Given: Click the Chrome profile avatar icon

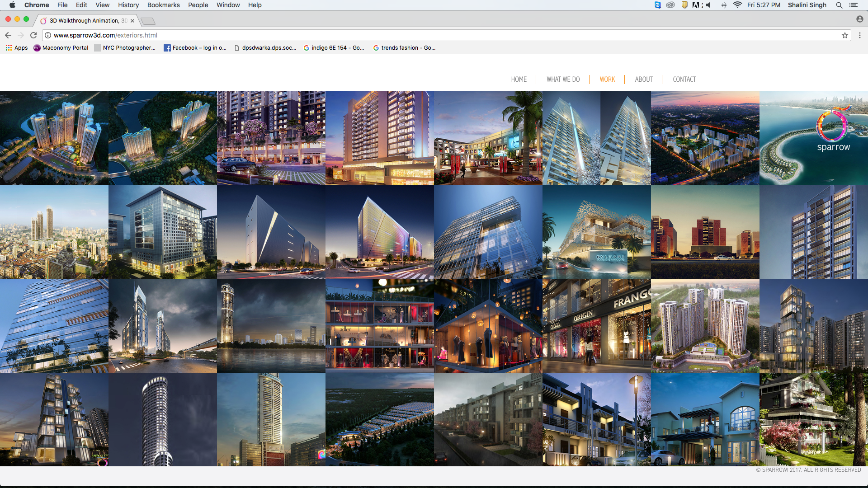Looking at the screenshot, I should coord(859,19).
